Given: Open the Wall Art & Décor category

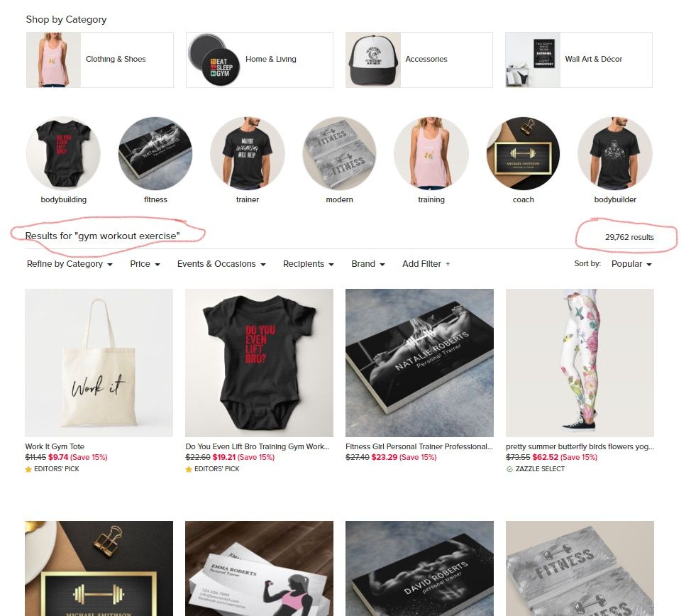Looking at the screenshot, I should tap(579, 60).
